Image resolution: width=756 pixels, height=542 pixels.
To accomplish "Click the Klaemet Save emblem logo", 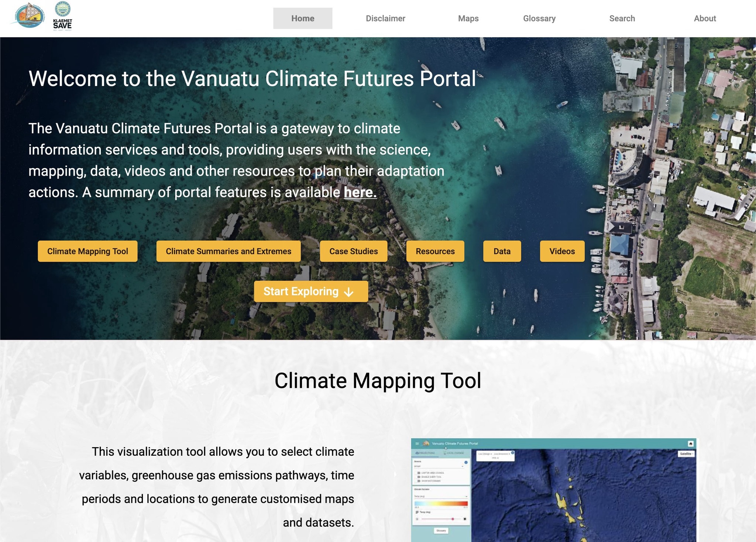I will tap(62, 16).
